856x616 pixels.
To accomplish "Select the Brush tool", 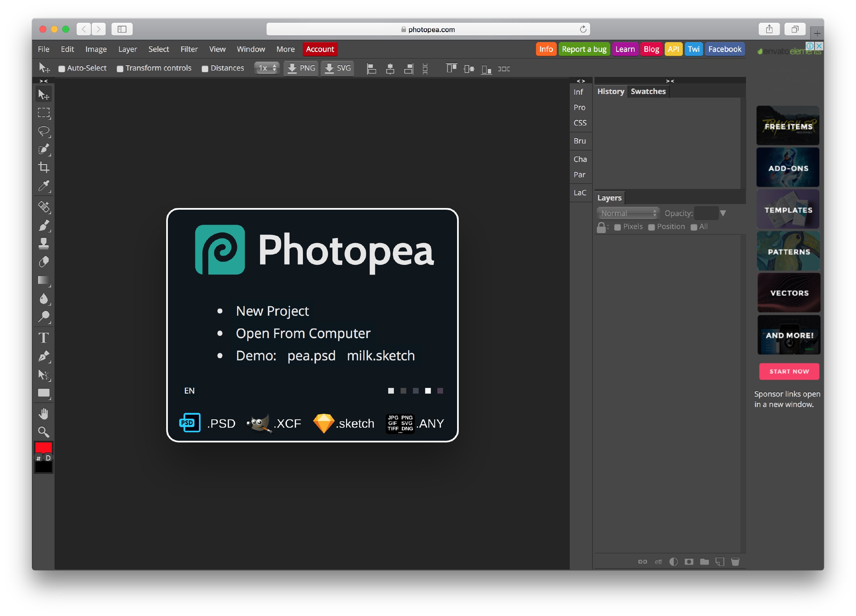I will [44, 225].
